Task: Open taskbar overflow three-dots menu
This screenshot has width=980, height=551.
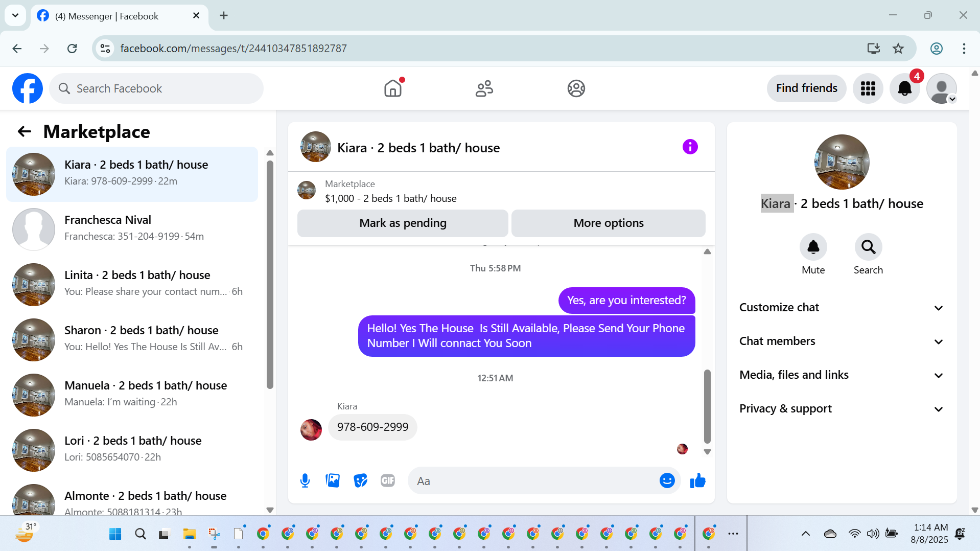Action: (x=733, y=534)
